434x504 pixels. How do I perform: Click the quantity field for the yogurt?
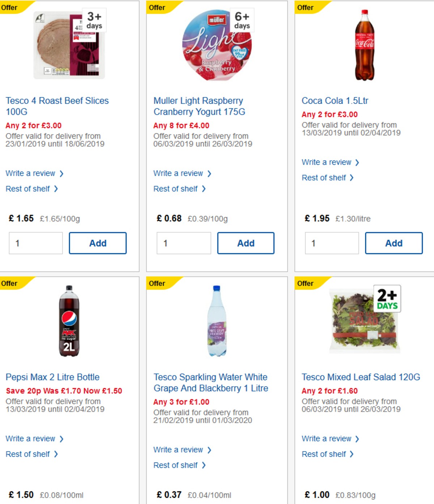(184, 243)
